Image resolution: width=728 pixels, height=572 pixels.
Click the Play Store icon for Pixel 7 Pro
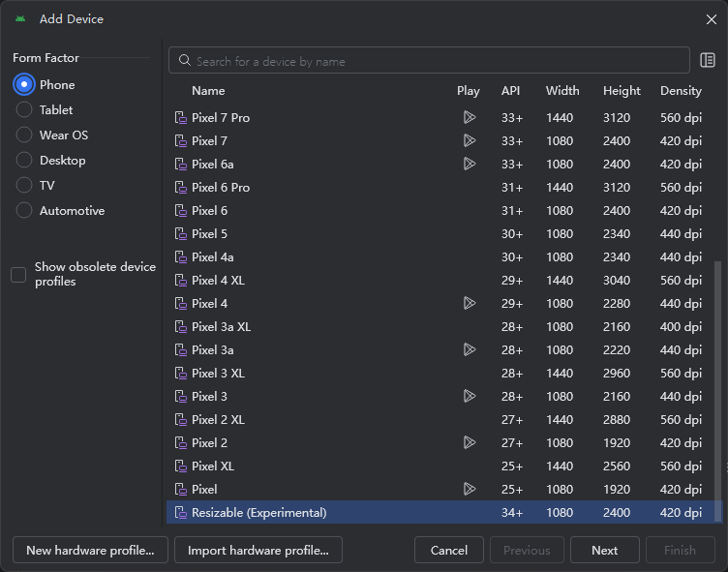[x=469, y=118]
